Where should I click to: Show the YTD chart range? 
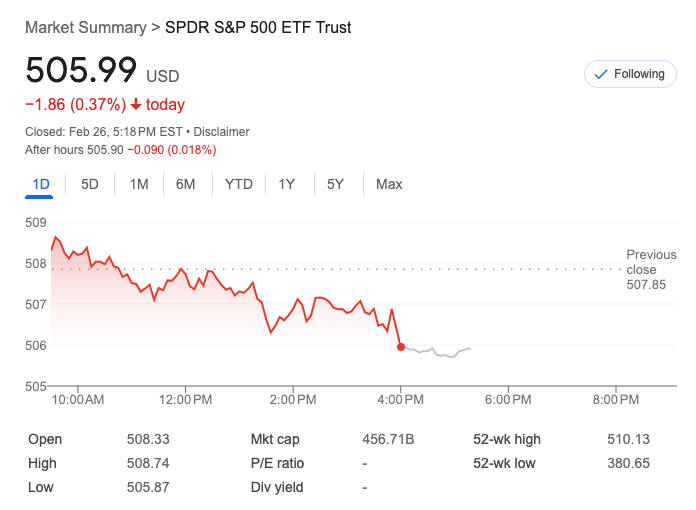tap(239, 184)
